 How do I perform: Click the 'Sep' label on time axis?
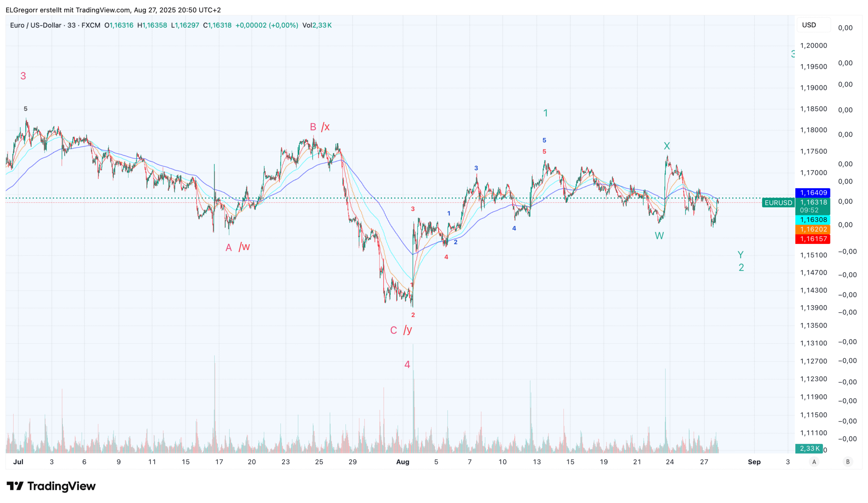tap(754, 462)
